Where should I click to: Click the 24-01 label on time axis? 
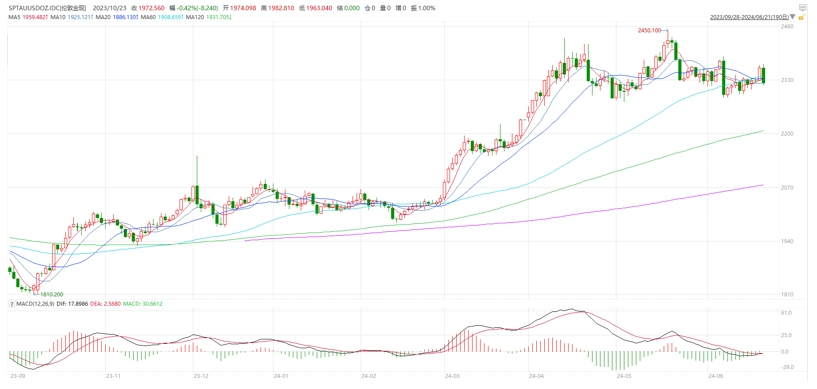[x=281, y=375]
